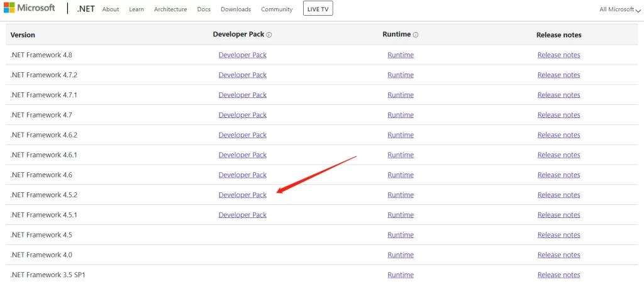Expand the All Microsoft dropdown
Viewport: 644px width, 284px height.
tap(619, 9)
